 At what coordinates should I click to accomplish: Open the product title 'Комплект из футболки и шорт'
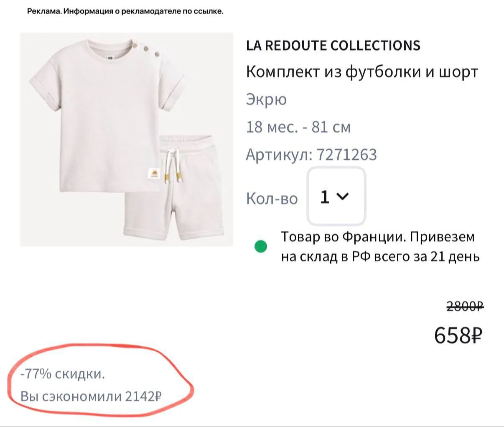362,72
